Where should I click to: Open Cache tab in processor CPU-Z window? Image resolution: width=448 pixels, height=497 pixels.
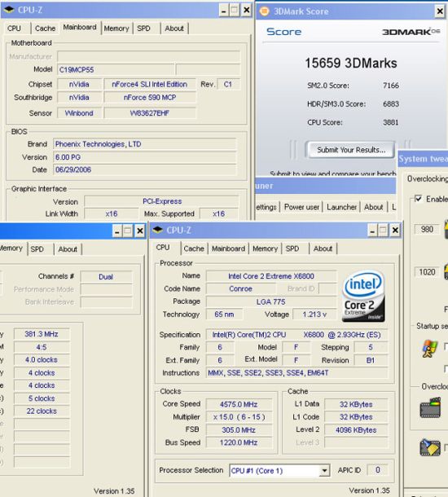(194, 248)
